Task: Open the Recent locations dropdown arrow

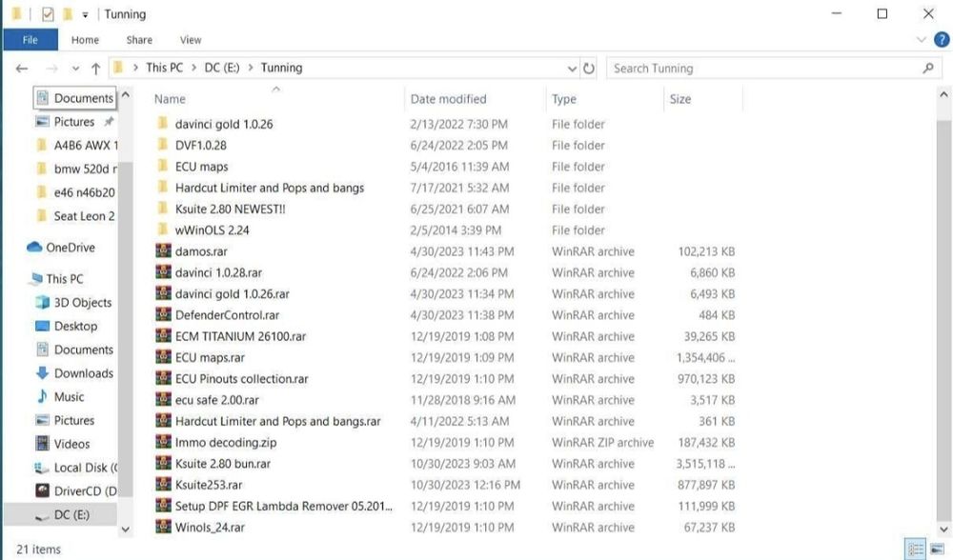Action: click(x=73, y=70)
